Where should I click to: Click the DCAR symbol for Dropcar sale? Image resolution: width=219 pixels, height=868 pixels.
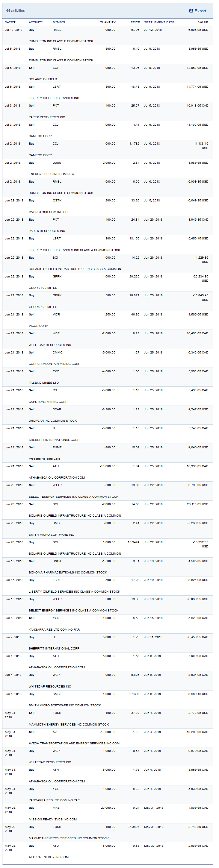pos(57,409)
